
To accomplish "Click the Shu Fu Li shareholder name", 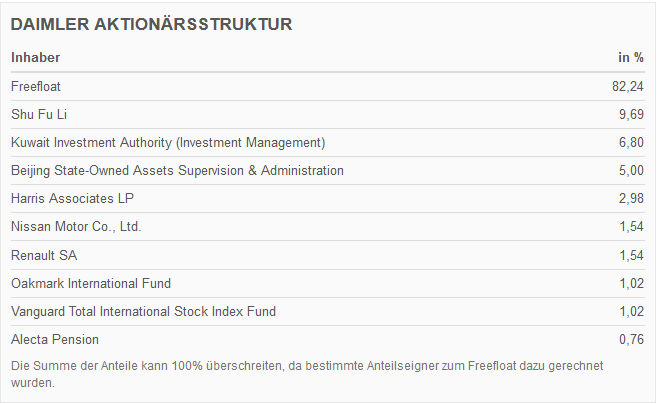I will click(x=39, y=114).
